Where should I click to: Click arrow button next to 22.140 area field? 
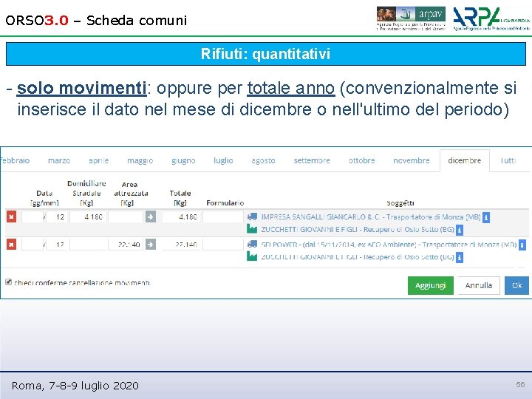[151, 245]
